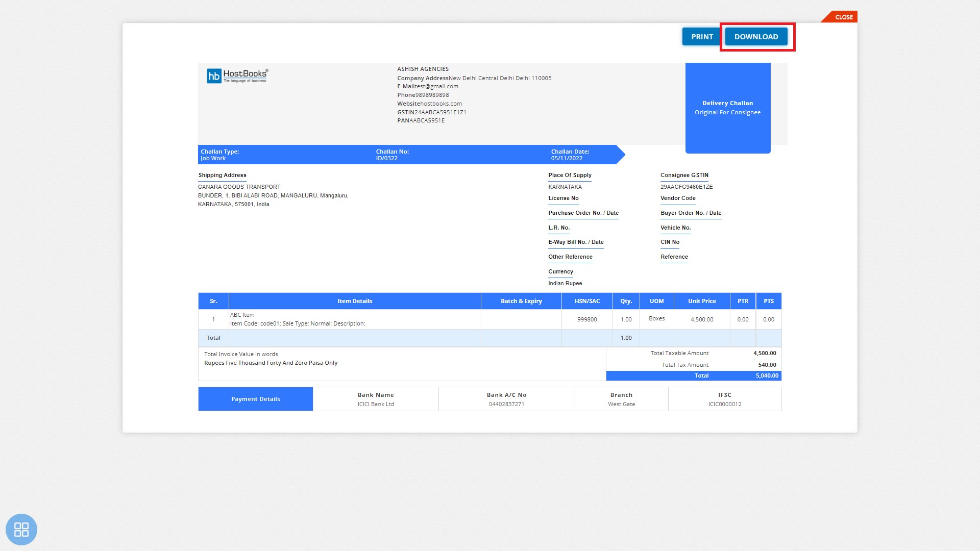Click the email test@gmail.com
Image resolution: width=980 pixels, height=551 pixels.
click(x=436, y=86)
